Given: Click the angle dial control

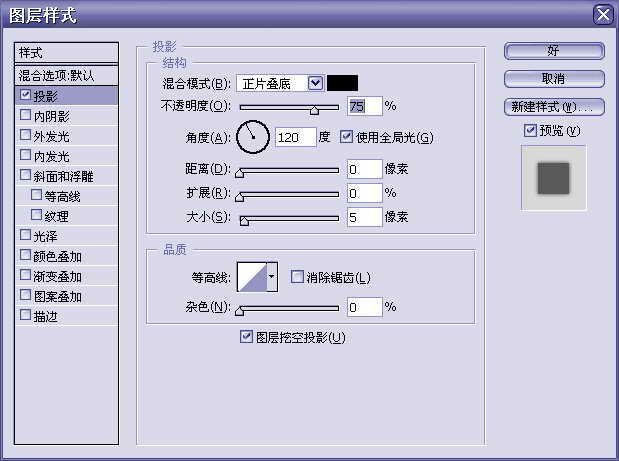Looking at the screenshot, I should coord(254,137).
